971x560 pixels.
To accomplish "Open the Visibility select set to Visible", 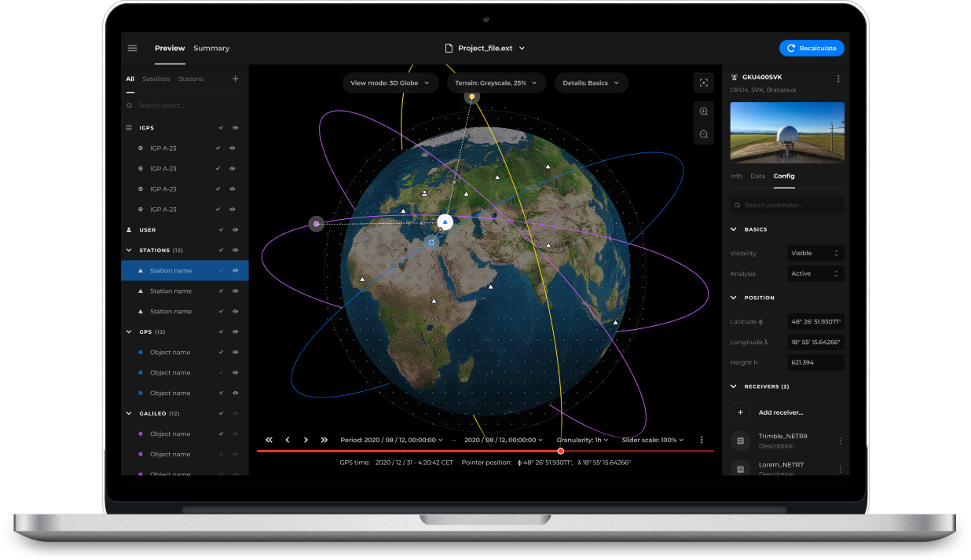I will coord(816,253).
